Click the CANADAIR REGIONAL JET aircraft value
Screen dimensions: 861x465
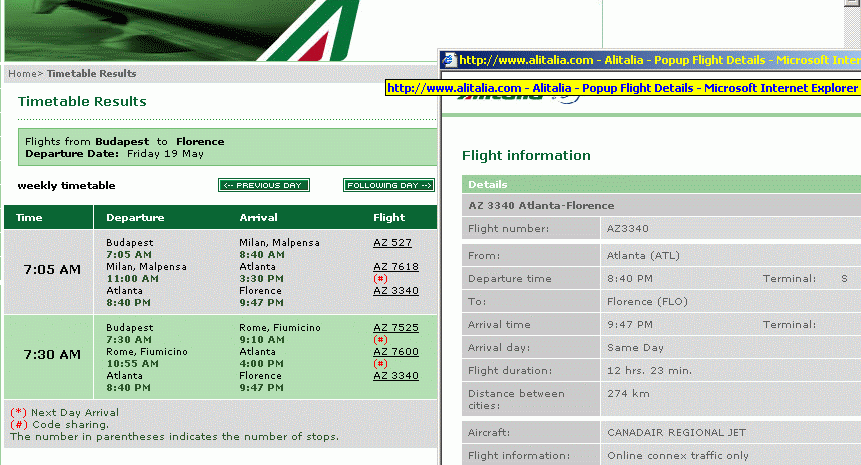[x=676, y=432]
